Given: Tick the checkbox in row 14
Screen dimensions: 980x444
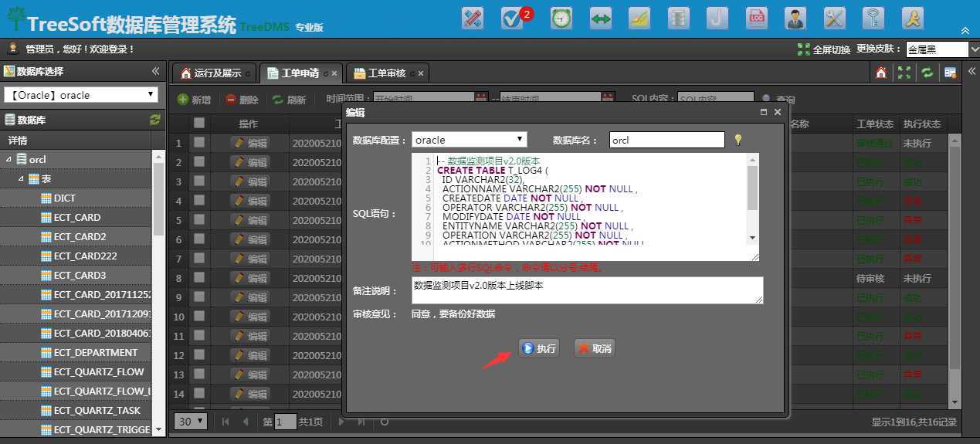Looking at the screenshot, I should click(x=199, y=393).
